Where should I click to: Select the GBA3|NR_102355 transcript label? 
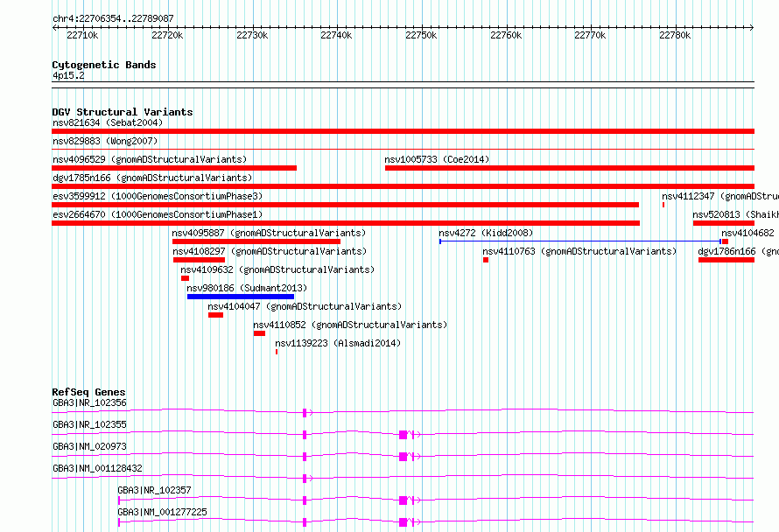pyautogui.click(x=89, y=424)
